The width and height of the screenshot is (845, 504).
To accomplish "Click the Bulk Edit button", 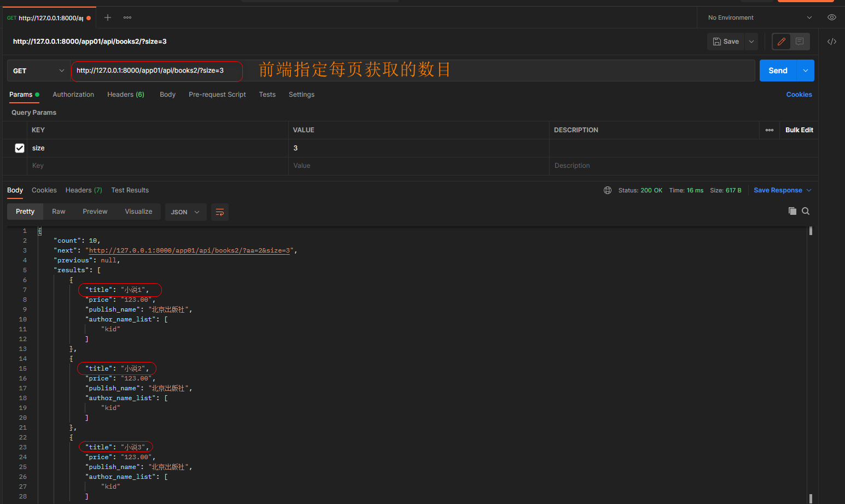I will 799,130.
